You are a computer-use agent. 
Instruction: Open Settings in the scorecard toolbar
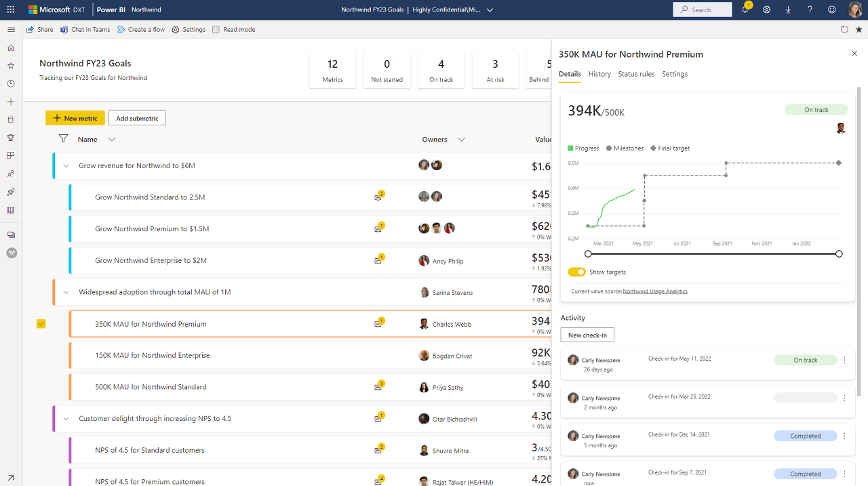tap(189, 30)
